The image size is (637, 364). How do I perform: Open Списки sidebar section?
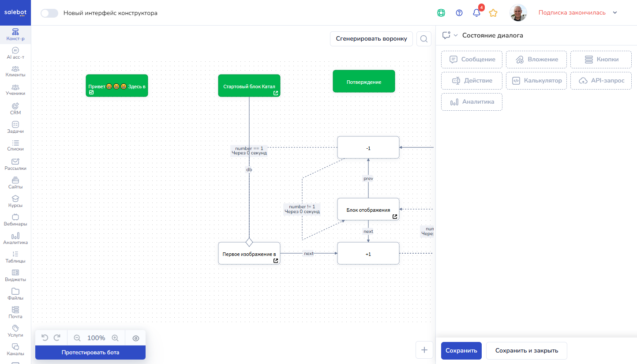click(x=15, y=146)
